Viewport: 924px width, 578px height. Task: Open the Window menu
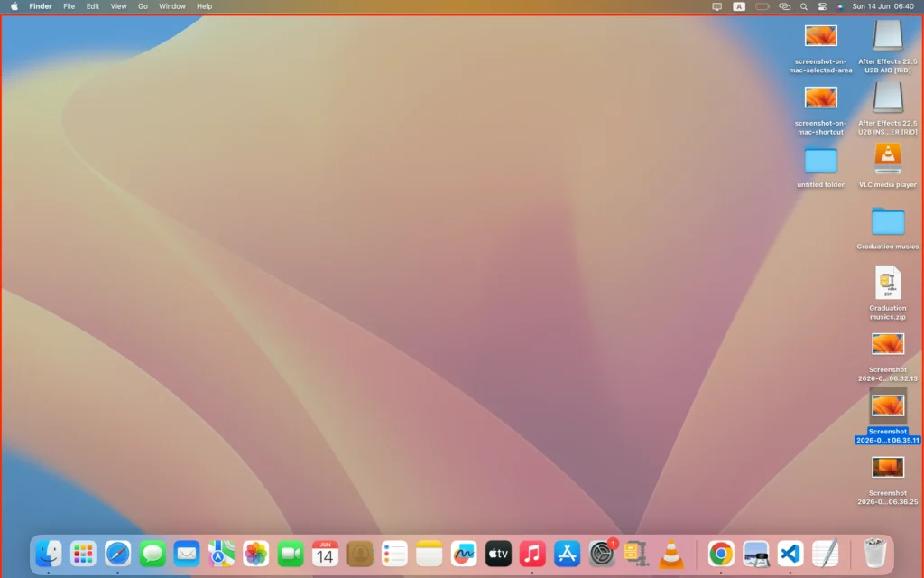pos(172,6)
